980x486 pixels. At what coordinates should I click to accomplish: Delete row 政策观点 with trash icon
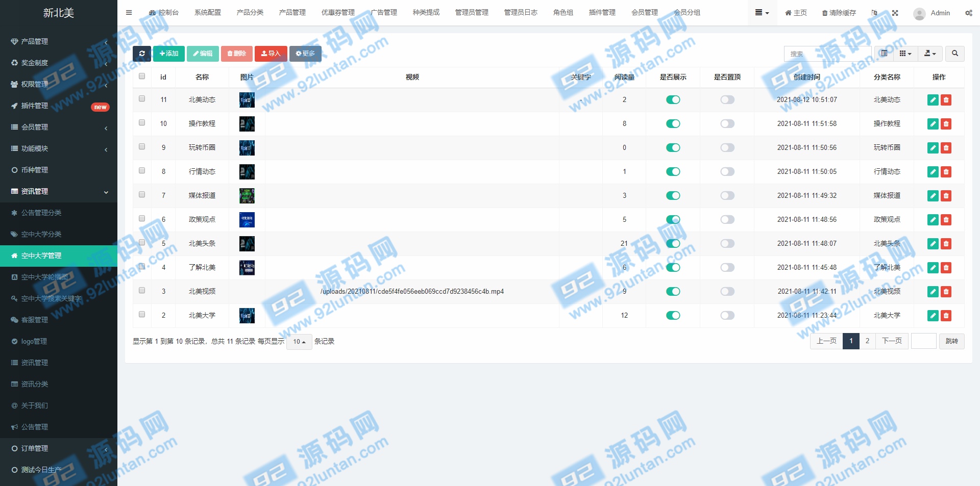coord(946,220)
